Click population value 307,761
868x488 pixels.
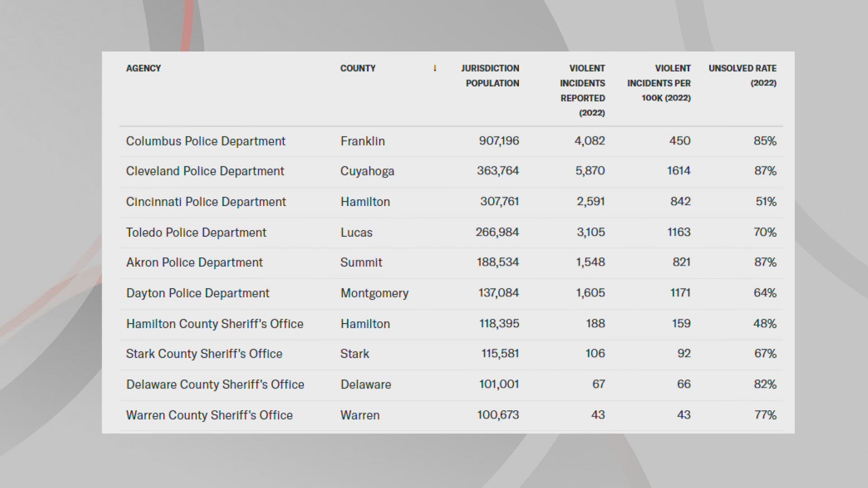pyautogui.click(x=500, y=202)
